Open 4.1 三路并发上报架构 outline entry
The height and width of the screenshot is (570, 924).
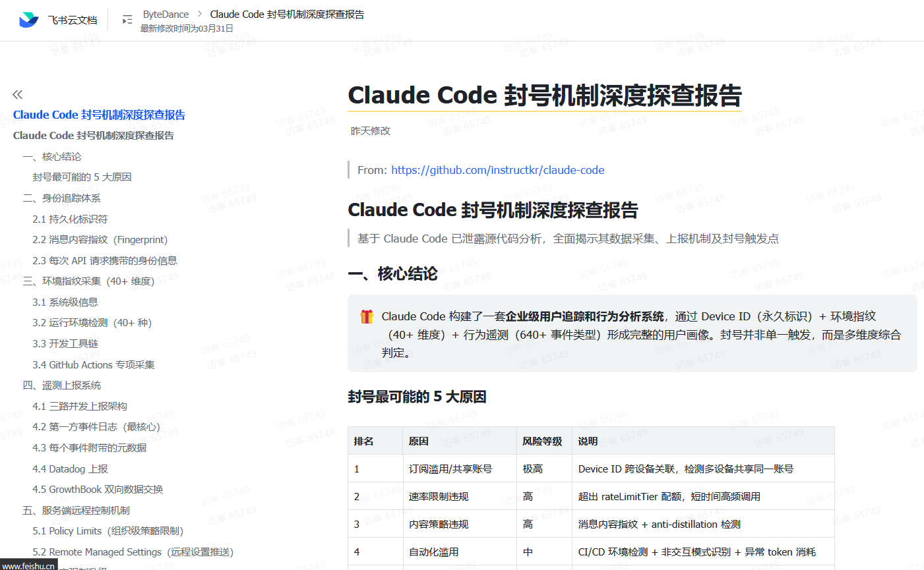80,407
